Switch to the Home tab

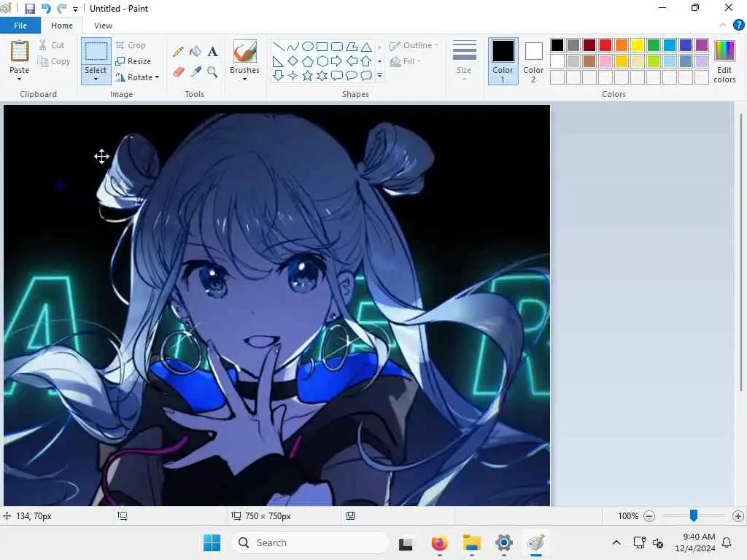62,26
